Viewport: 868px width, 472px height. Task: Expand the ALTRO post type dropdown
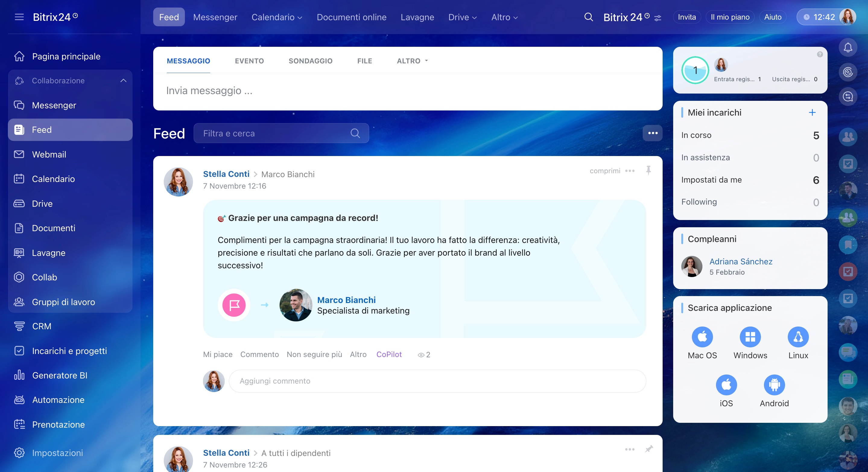pyautogui.click(x=412, y=61)
